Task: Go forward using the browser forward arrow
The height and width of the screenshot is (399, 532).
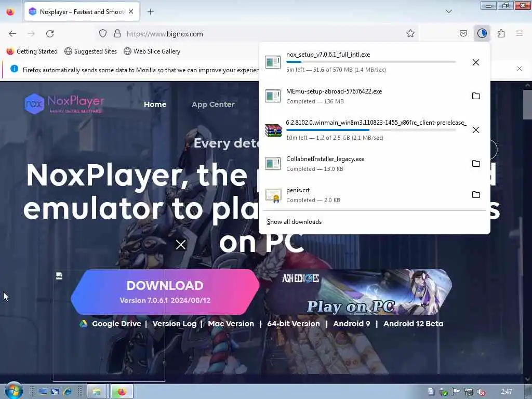Action: pos(31,34)
